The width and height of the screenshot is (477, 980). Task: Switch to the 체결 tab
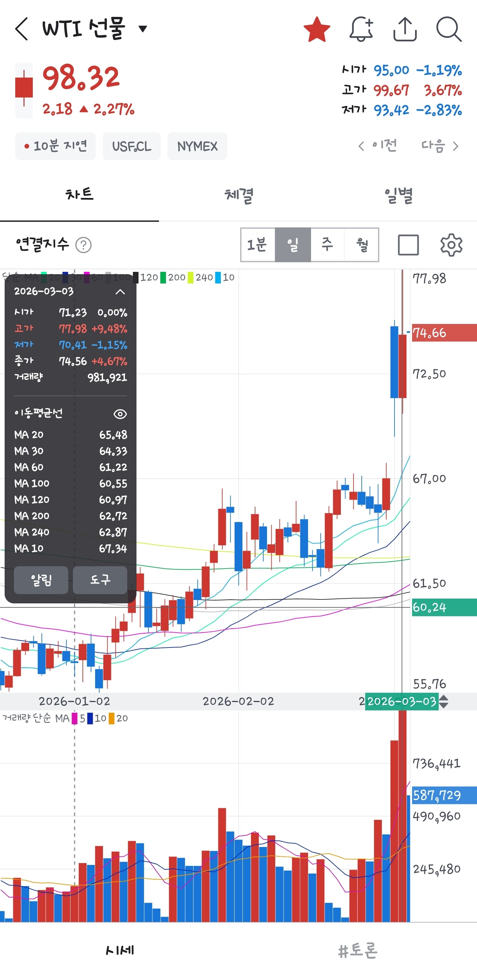pos(238,196)
